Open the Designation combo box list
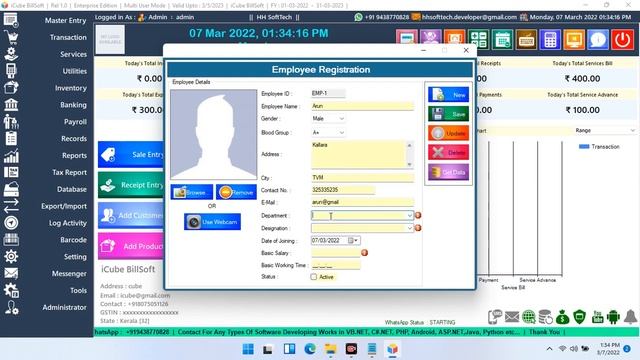This screenshot has height=360, width=640. pyautogui.click(x=409, y=228)
